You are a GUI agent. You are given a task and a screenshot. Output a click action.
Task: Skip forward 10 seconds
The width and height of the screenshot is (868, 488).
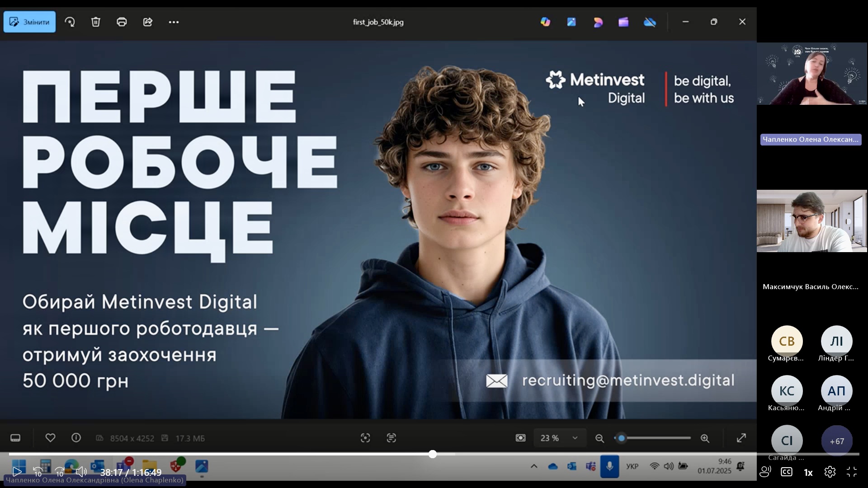tap(59, 472)
